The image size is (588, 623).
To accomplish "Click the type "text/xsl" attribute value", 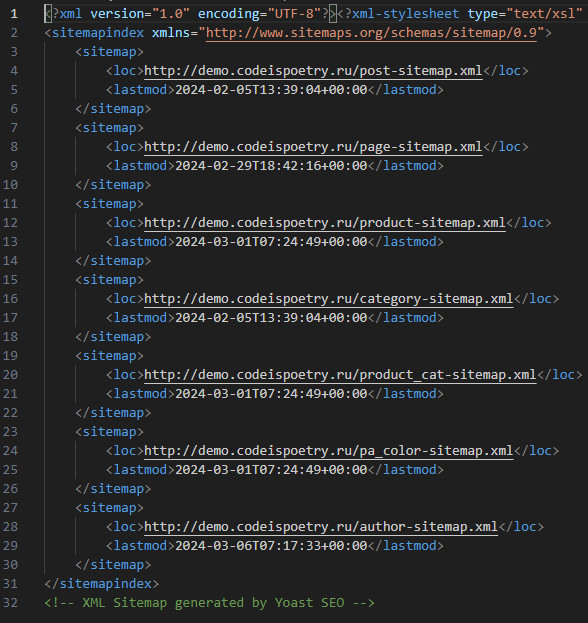I will tap(544, 14).
